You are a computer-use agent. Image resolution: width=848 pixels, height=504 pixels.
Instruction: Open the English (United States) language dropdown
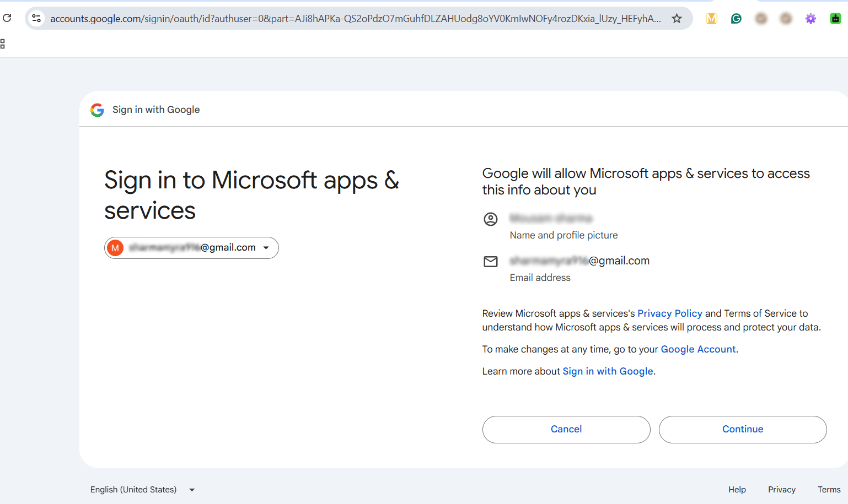point(143,490)
